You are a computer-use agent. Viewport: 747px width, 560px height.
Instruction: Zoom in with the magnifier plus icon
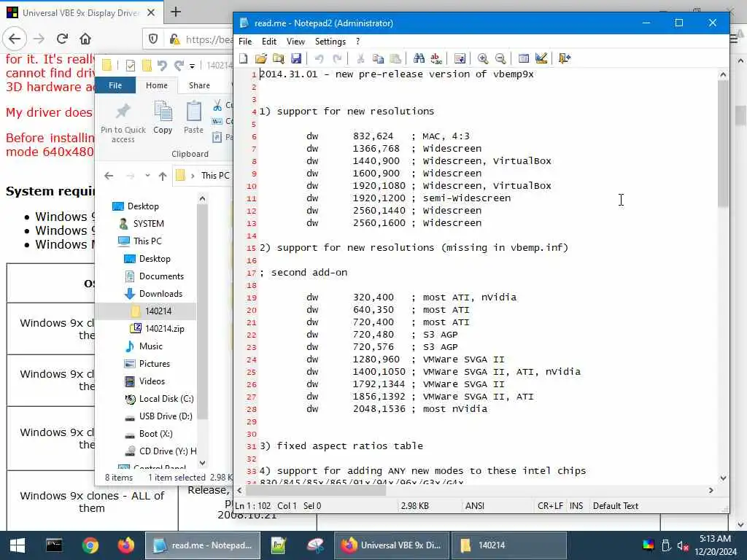point(483,58)
